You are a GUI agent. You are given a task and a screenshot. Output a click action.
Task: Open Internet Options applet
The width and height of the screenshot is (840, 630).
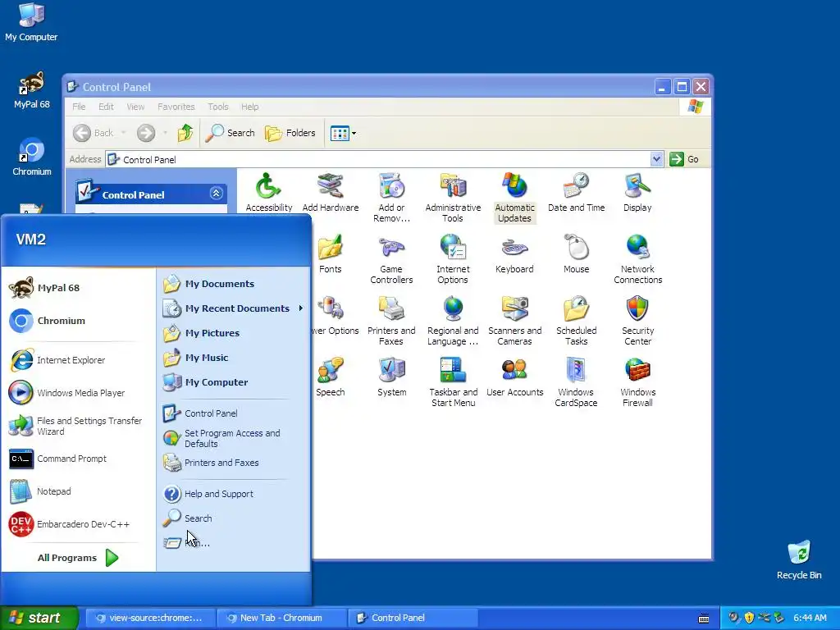[453, 259]
